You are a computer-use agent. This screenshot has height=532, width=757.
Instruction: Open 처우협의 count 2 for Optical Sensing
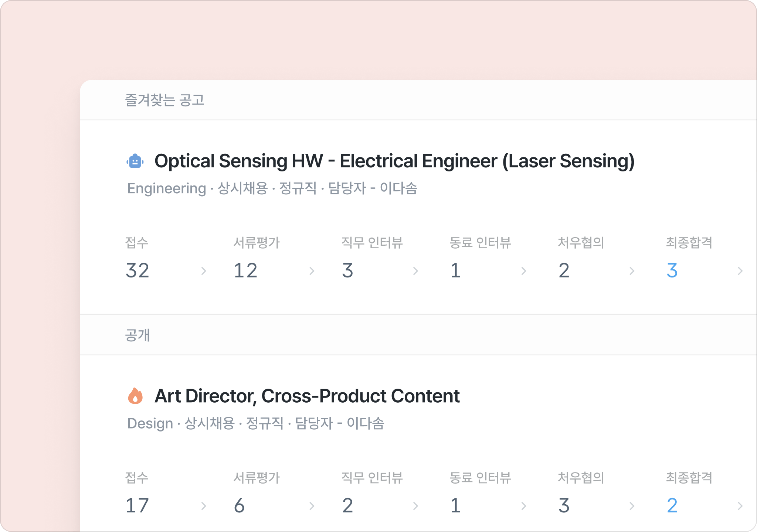click(564, 270)
